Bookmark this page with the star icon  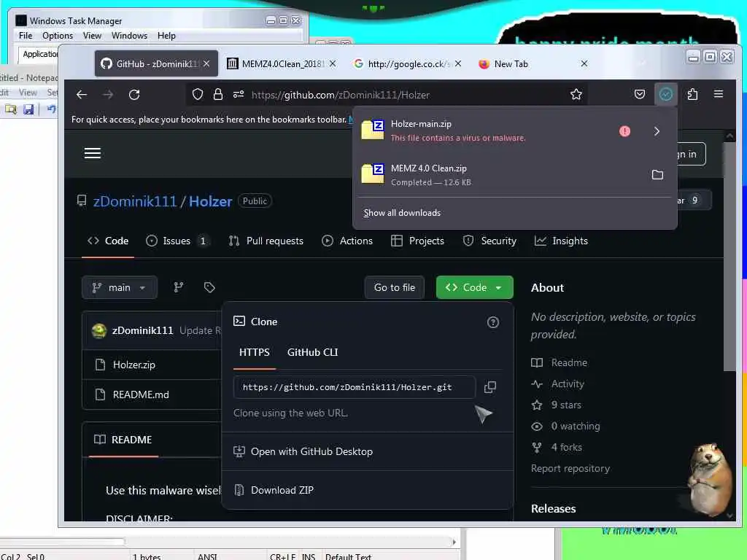[x=576, y=94]
